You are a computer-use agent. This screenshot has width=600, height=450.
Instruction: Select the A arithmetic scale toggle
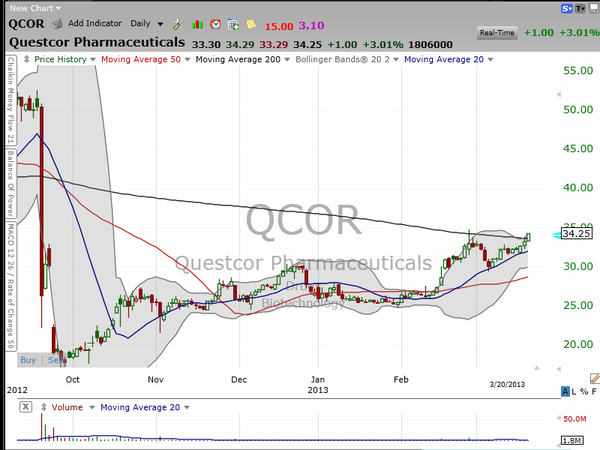click(565, 391)
